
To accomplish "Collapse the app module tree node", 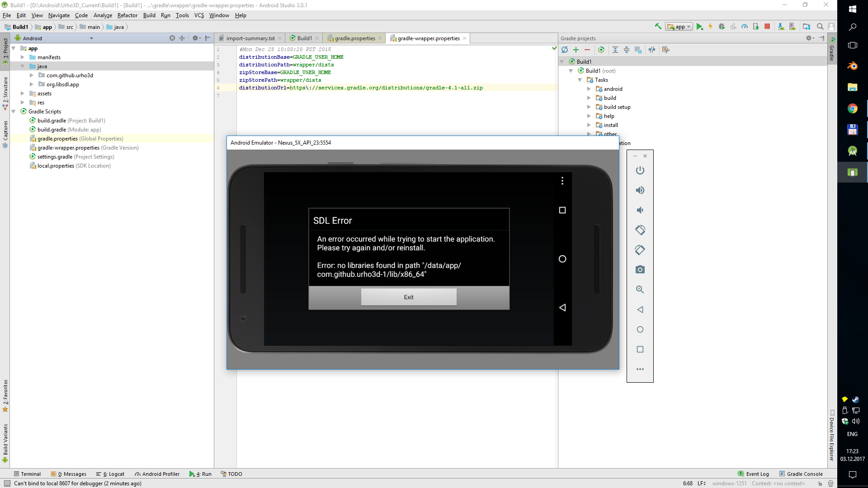I will tap(14, 48).
